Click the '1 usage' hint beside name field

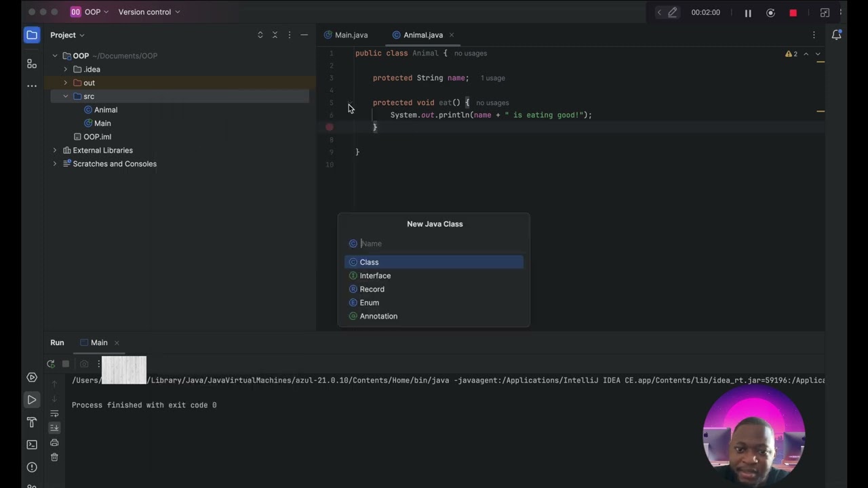click(x=493, y=78)
